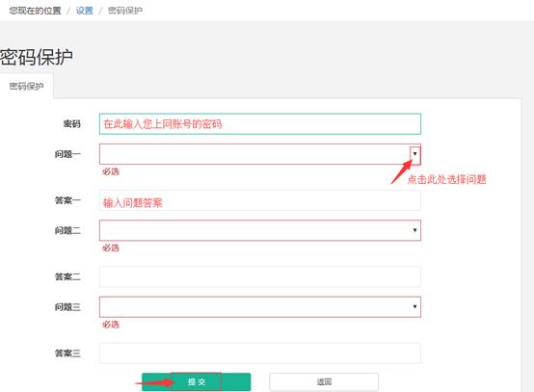Focus the 密码 input field

tap(260, 124)
